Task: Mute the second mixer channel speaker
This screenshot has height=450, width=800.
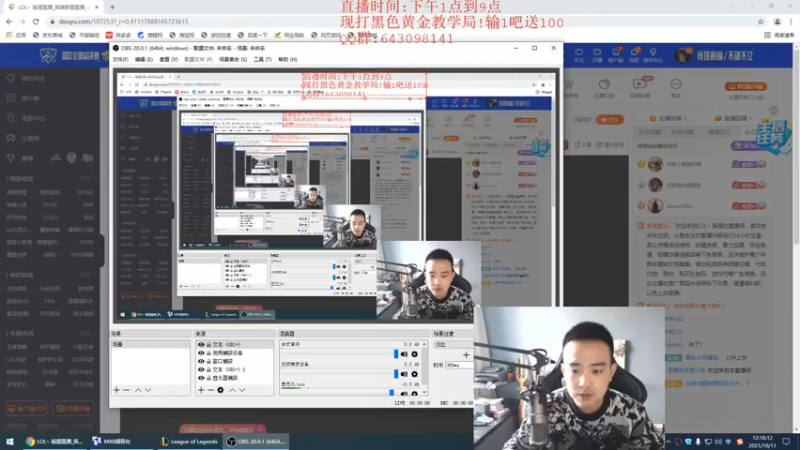Action: 404,374
